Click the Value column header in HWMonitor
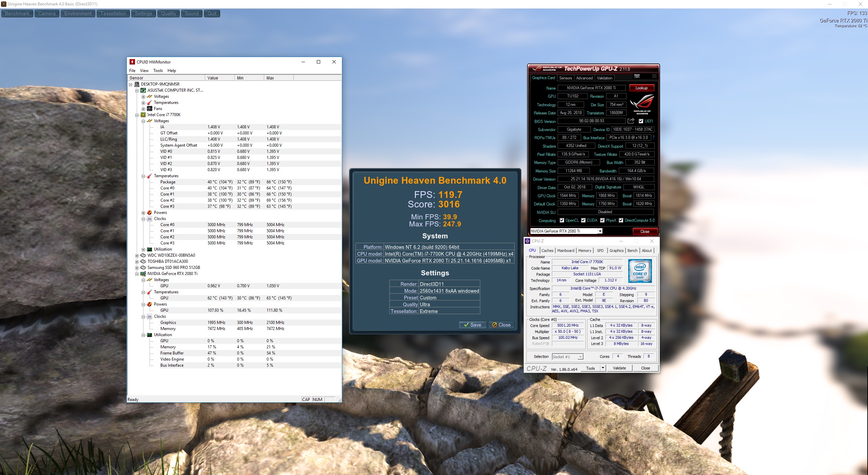This screenshot has height=475, width=868. (219, 78)
